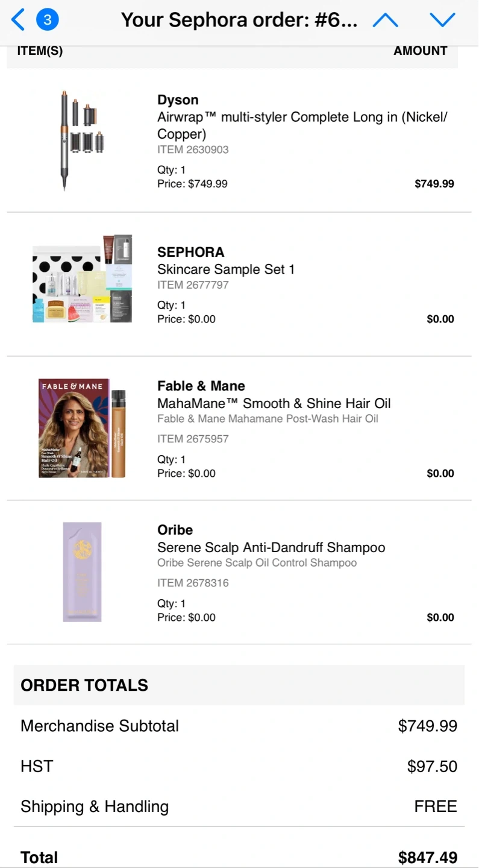Tap the Dyson brand name
The image size is (479, 868).
178,100
